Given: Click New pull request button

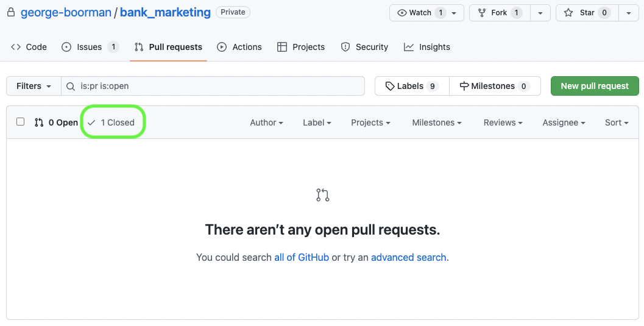Looking at the screenshot, I should pyautogui.click(x=595, y=86).
